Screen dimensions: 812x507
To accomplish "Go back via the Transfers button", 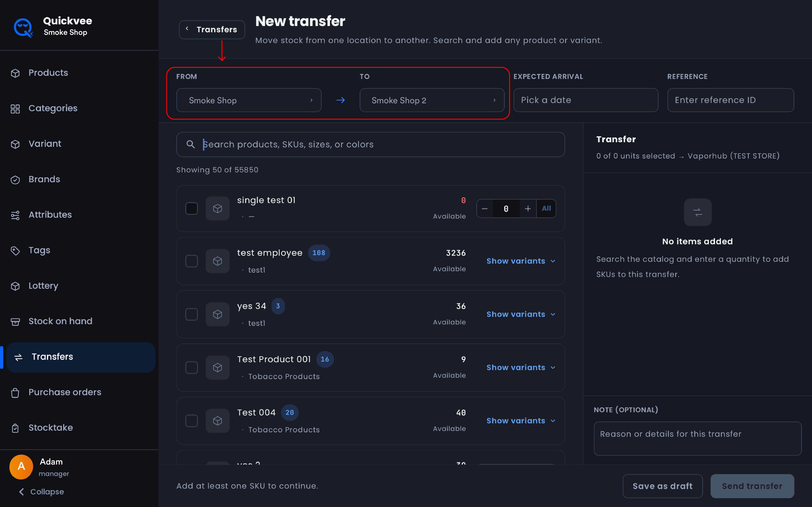I will 212,30.
